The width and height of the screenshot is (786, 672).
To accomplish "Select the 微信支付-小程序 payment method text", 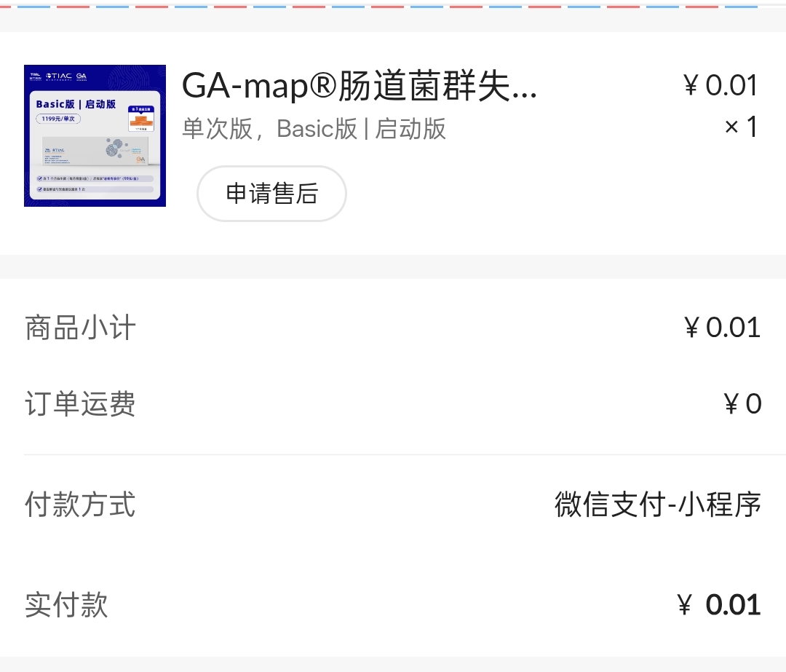I will pos(657,504).
